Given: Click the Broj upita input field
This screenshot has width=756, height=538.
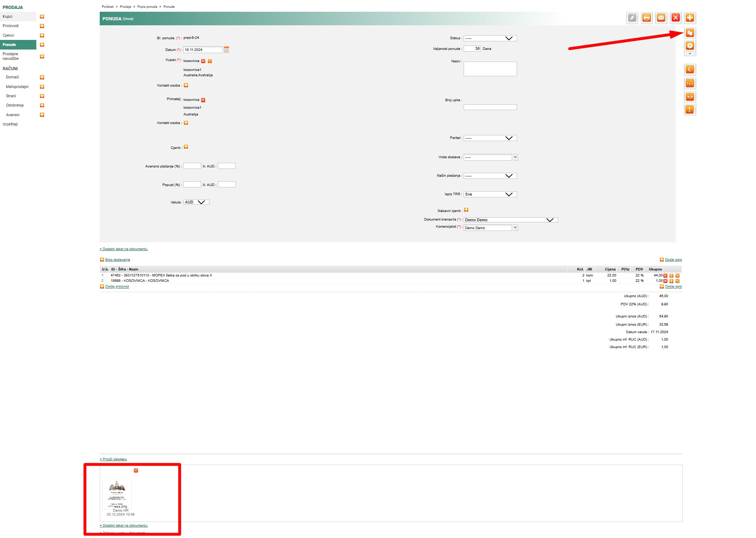Looking at the screenshot, I should 490,107.
